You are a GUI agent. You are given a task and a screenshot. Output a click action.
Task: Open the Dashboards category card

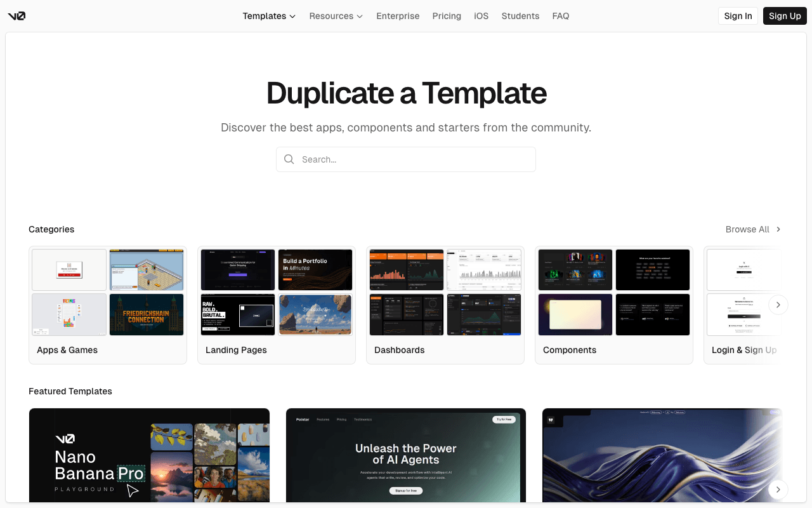coord(445,305)
